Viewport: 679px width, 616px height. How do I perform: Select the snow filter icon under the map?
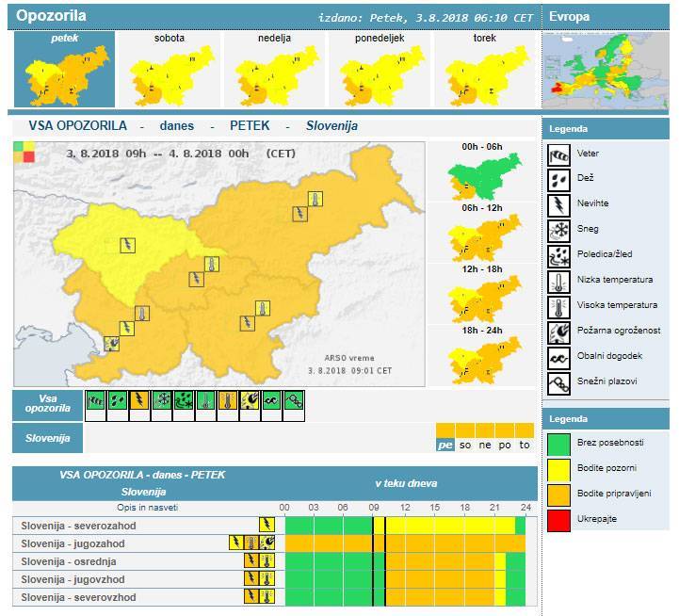161,401
